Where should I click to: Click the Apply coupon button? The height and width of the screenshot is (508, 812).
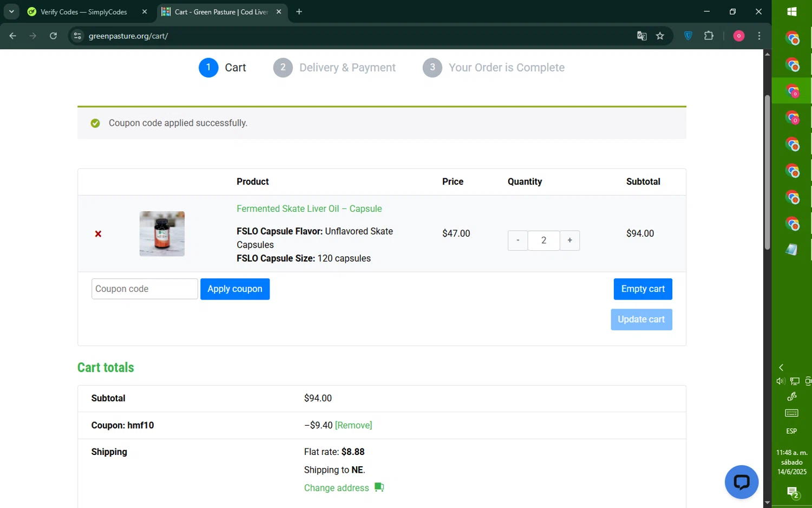tap(235, 289)
